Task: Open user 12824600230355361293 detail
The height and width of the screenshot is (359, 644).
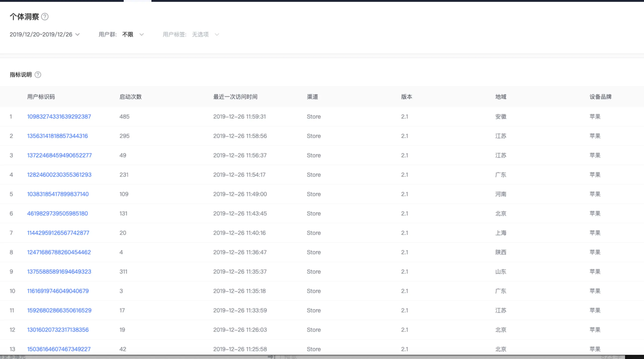Action: (x=59, y=175)
